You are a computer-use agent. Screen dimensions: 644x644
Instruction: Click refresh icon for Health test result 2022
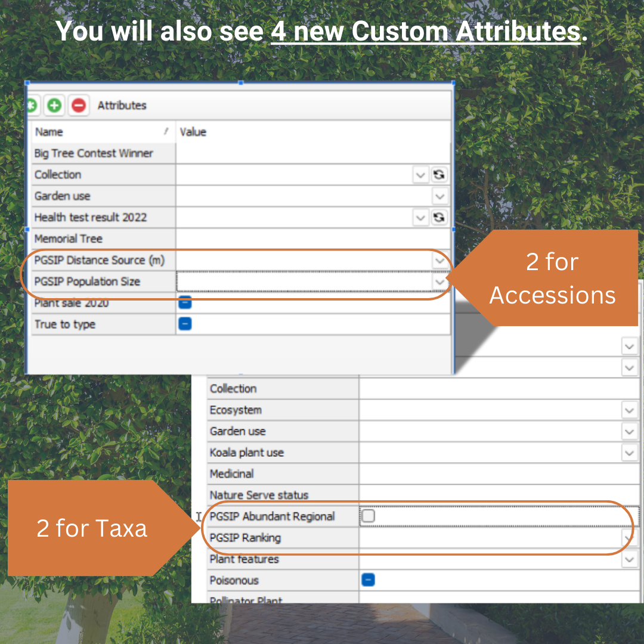439,217
